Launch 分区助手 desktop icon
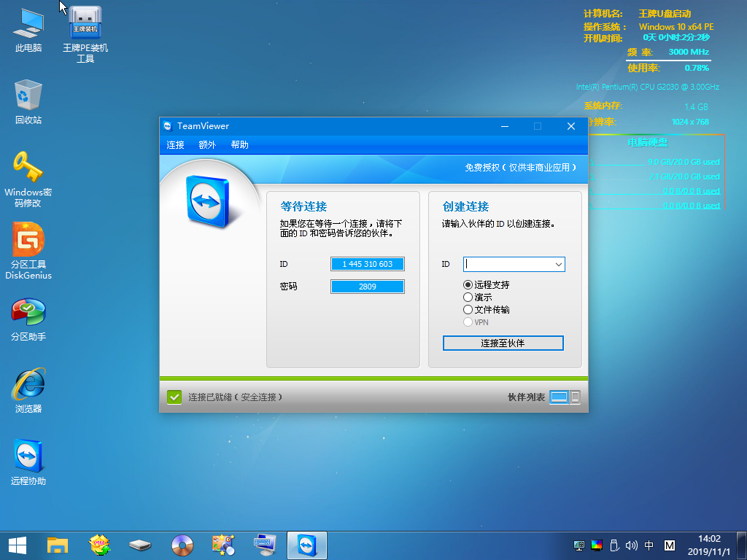This screenshot has height=560, width=747. (28, 319)
